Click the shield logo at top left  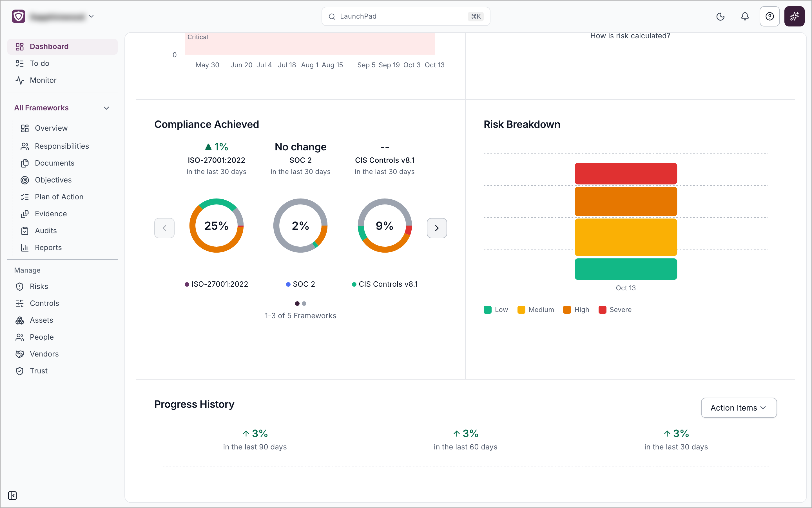(x=19, y=16)
